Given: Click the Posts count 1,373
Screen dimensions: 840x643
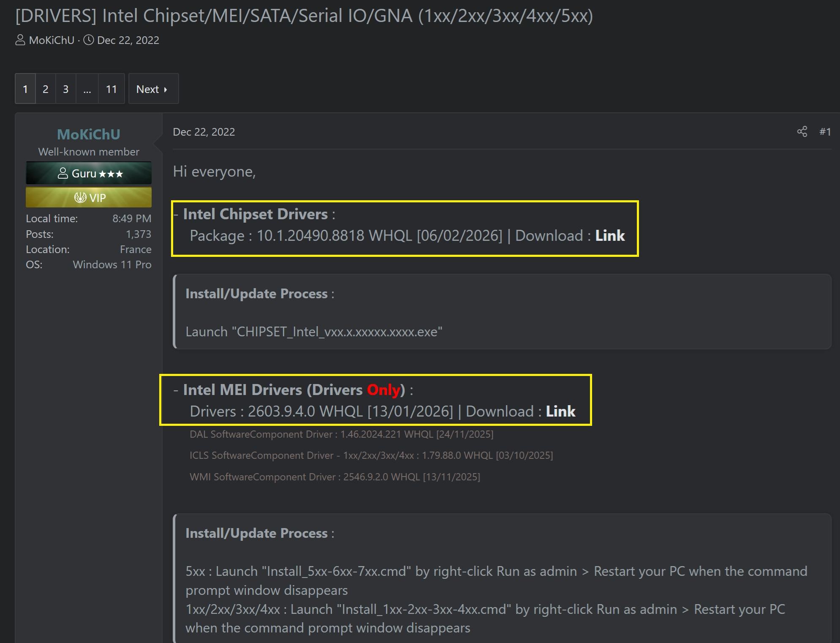Looking at the screenshot, I should point(139,234).
